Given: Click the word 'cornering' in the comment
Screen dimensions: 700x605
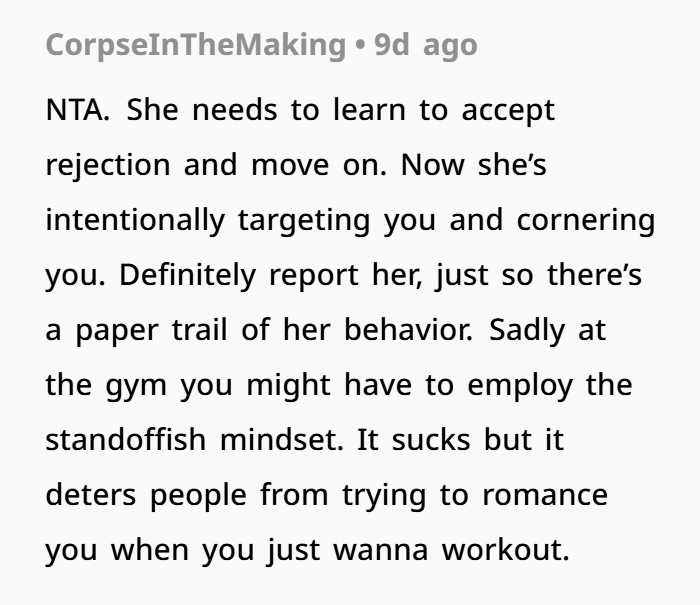Looking at the screenshot, I should pos(586,221).
